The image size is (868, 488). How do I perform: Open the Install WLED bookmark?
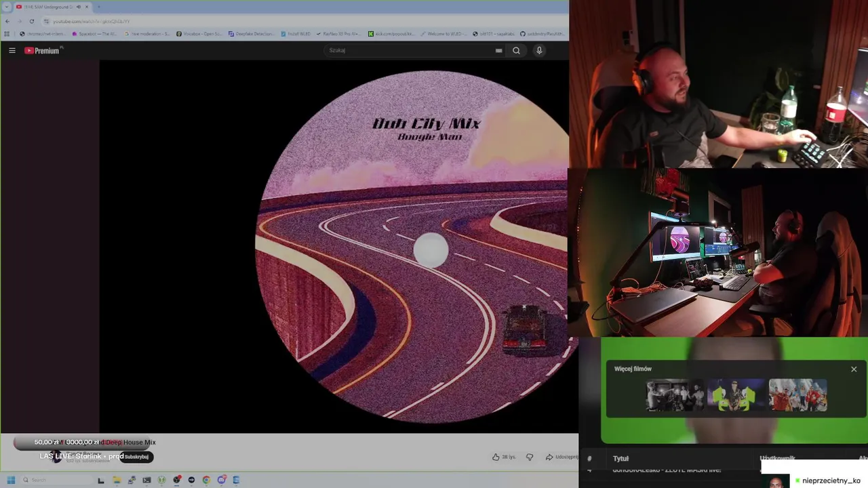tap(297, 33)
